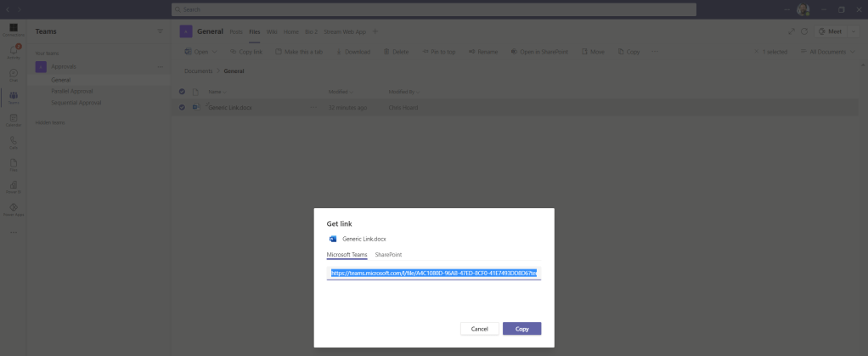868x356 pixels.
Task: Uncheck the Generic Link.docx row checkbox
Action: 182,107
